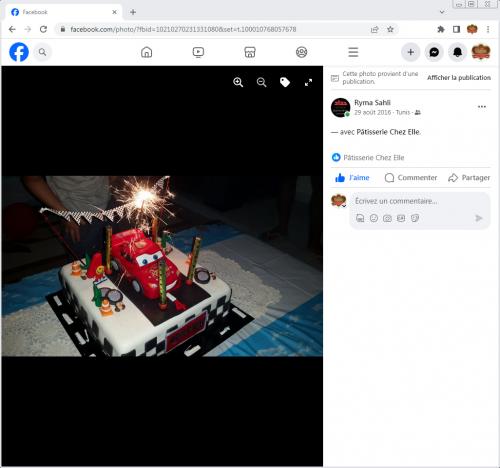Click the browser address bar URL
500x468 pixels.
[x=183, y=29]
